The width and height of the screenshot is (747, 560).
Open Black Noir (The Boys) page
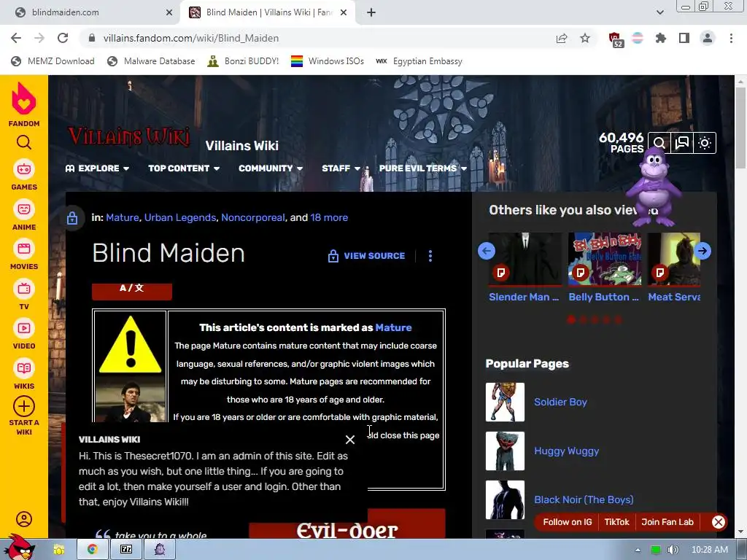(x=584, y=499)
